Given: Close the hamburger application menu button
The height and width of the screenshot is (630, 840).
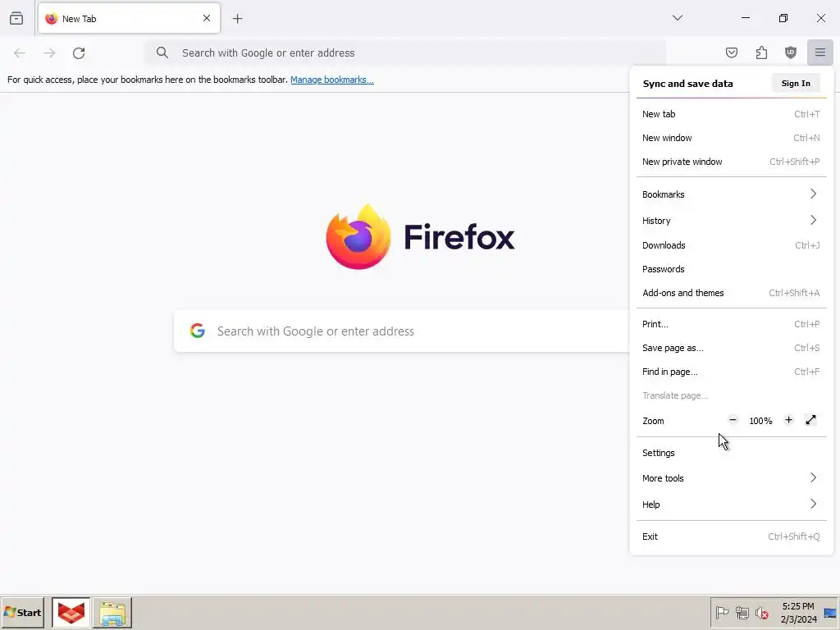Looking at the screenshot, I should [820, 52].
